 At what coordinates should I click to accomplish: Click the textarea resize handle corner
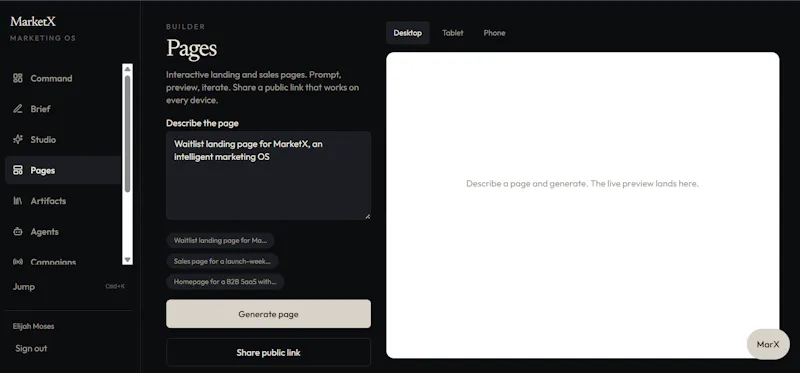367,216
